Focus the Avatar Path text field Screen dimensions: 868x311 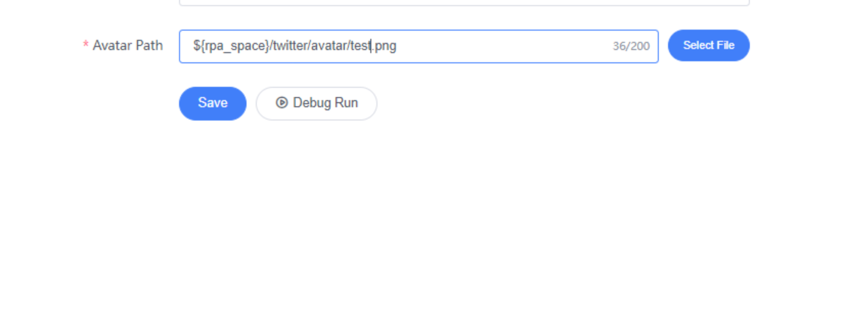[418, 46]
